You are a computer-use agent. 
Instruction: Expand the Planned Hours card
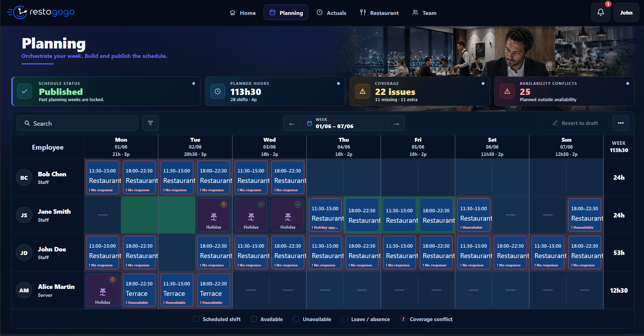pyautogui.click(x=275, y=91)
